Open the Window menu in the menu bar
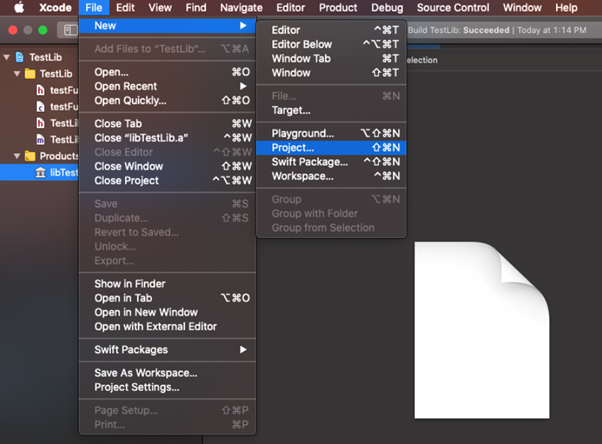 (522, 8)
